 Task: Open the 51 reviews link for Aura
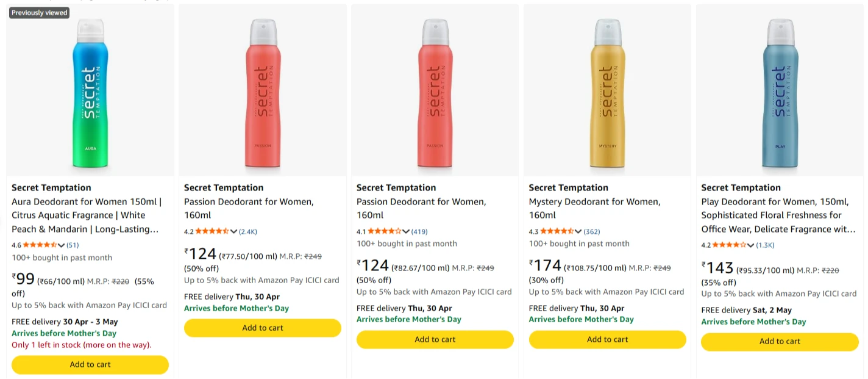pyautogui.click(x=73, y=245)
